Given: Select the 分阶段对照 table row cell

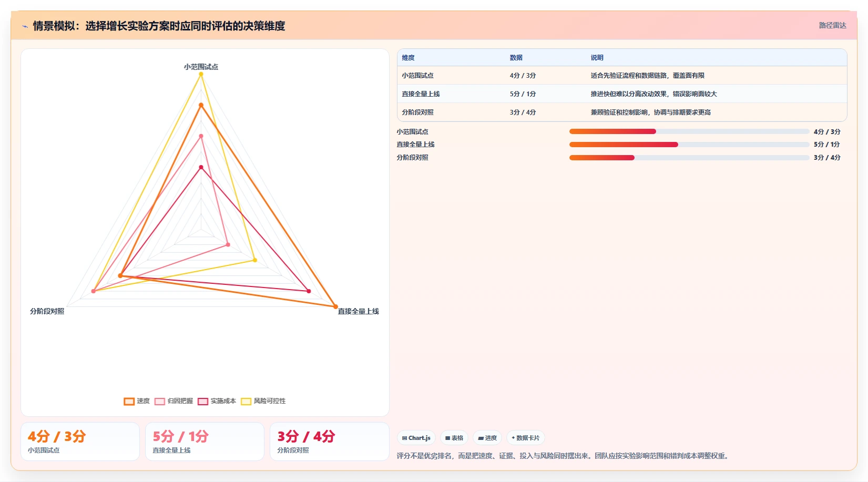Looking at the screenshot, I should click(x=418, y=112).
